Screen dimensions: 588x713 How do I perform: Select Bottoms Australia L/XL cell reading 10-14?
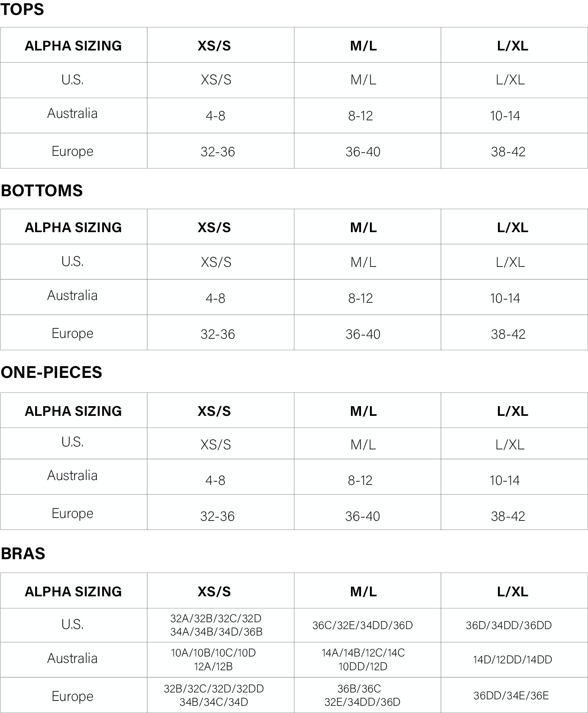505,298
